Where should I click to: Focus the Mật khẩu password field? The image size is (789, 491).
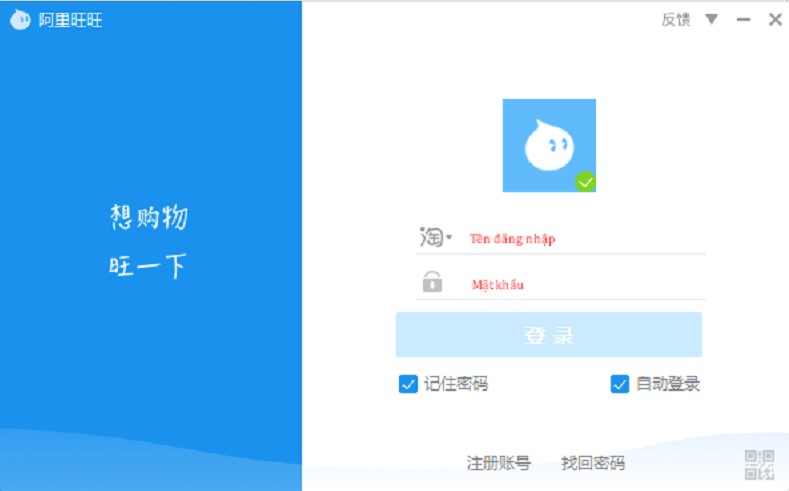585,284
